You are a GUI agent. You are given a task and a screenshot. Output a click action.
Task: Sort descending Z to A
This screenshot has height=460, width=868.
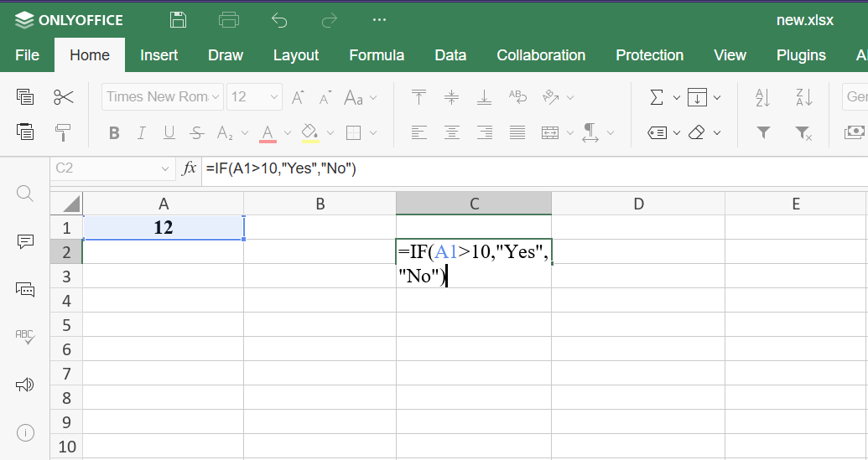pos(803,97)
